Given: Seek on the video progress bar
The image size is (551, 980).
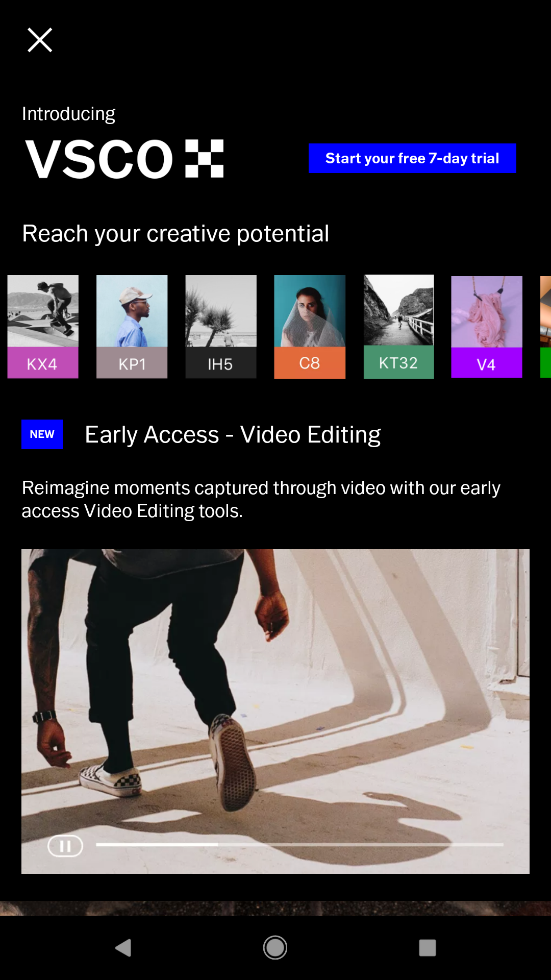Looking at the screenshot, I should (300, 845).
